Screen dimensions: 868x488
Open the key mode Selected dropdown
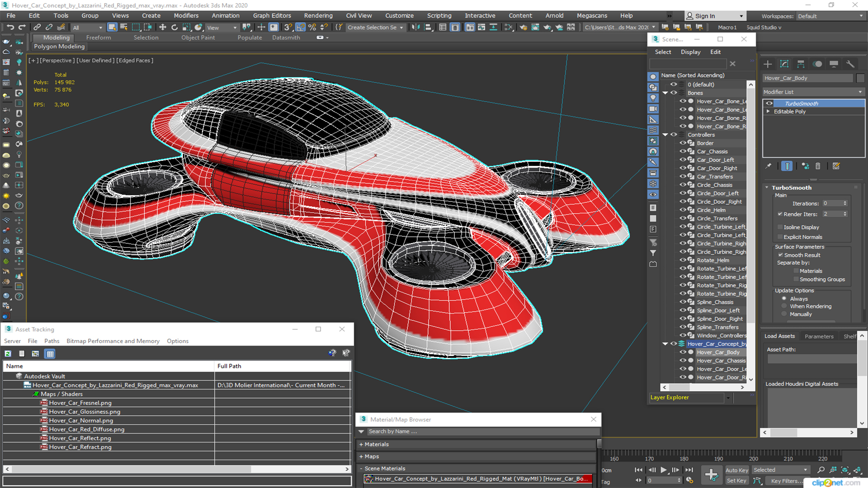[781, 470]
